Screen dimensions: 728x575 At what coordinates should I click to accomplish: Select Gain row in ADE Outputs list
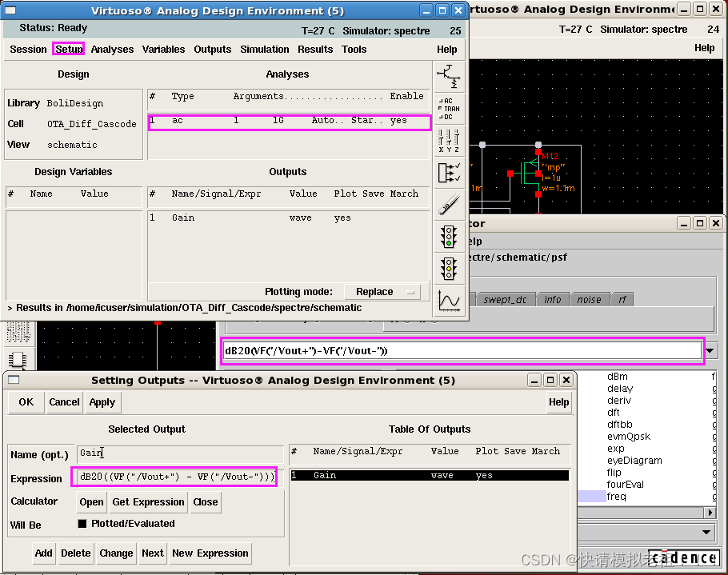(x=288, y=218)
